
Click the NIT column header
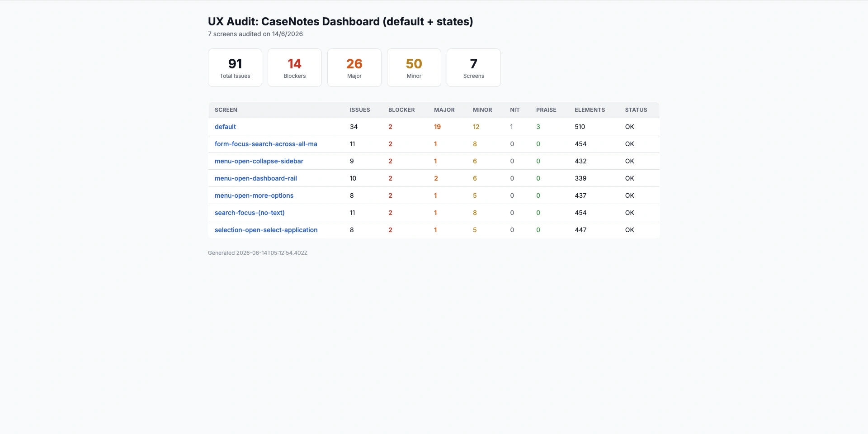[515, 110]
